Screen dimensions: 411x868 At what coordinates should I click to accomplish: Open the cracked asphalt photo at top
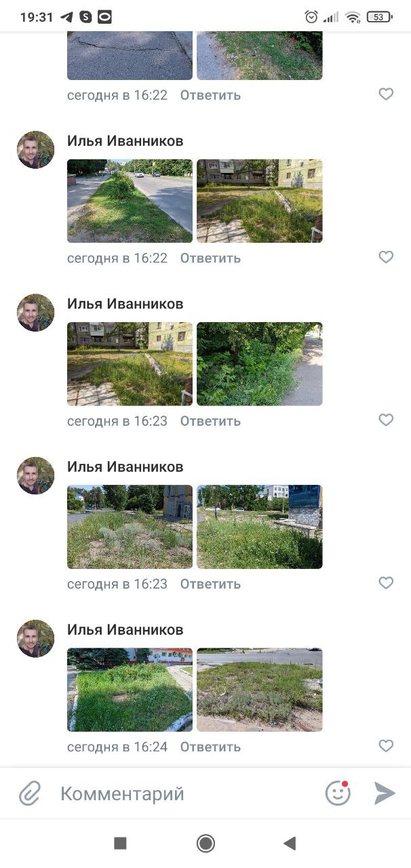click(x=130, y=56)
